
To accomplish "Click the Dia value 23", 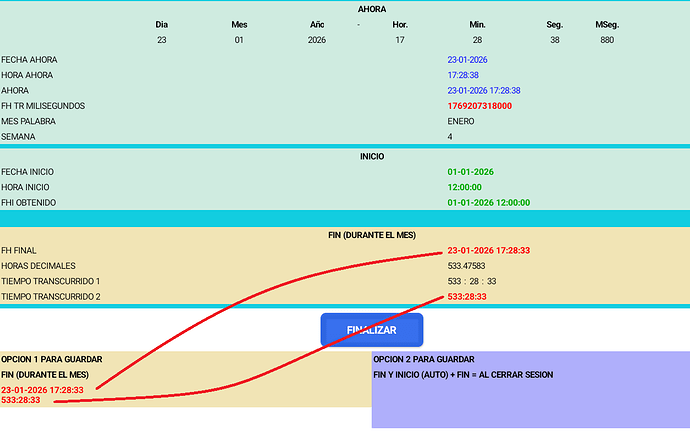I will pyautogui.click(x=161, y=40).
